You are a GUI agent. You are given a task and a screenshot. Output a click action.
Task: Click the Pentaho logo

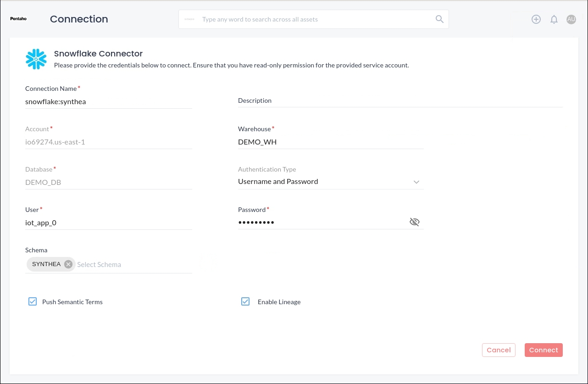click(18, 19)
